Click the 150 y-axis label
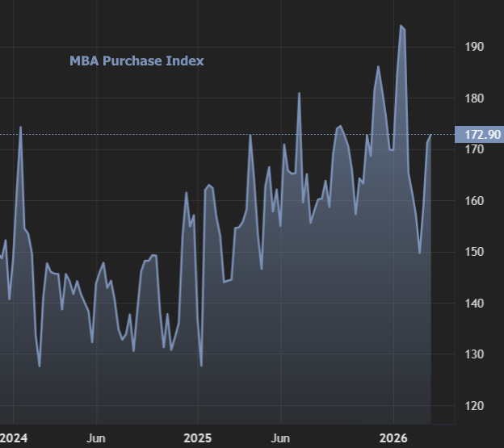This screenshot has height=448, width=504. [x=475, y=252]
